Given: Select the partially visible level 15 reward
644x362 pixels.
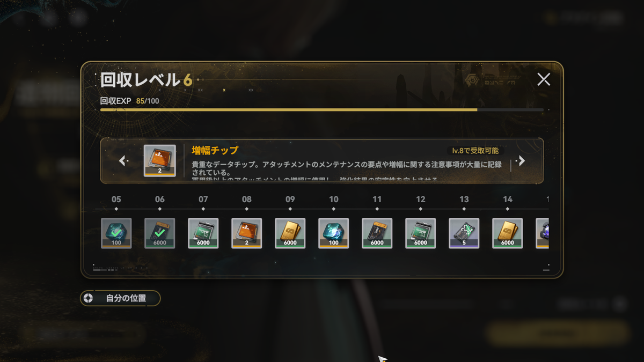Looking at the screenshot, I should coord(542,233).
